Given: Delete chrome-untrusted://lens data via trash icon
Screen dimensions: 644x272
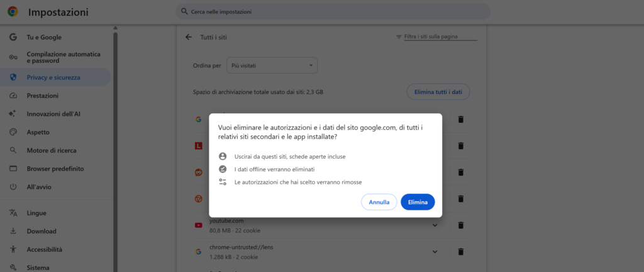Looking at the screenshot, I should [x=461, y=251].
